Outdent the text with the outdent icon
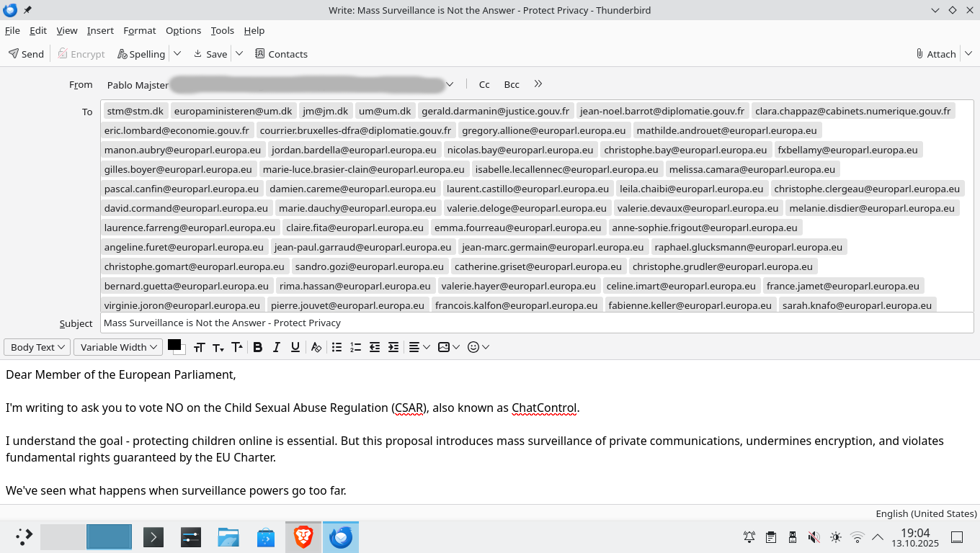980x553 pixels. click(375, 347)
